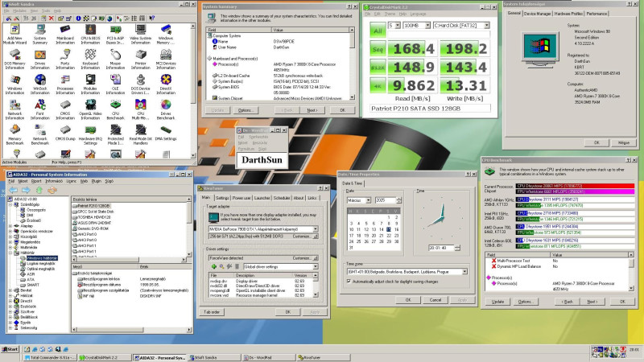Click CrystalDiskMark All benchmark button
This screenshot has width=644, height=362.
(378, 31)
